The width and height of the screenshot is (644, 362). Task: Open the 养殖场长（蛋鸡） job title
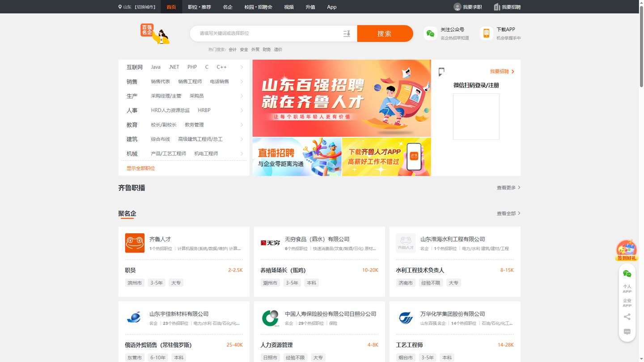283,270
